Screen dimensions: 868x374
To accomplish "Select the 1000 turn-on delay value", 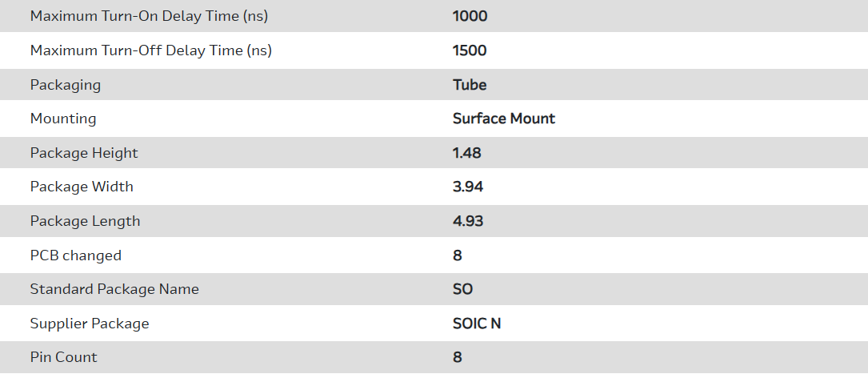I will tap(470, 16).
